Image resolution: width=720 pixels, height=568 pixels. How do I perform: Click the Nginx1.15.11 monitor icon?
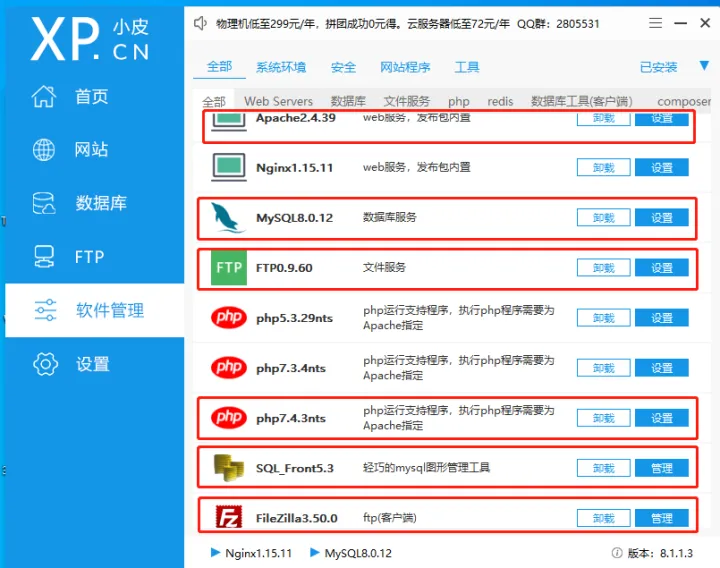point(229,167)
